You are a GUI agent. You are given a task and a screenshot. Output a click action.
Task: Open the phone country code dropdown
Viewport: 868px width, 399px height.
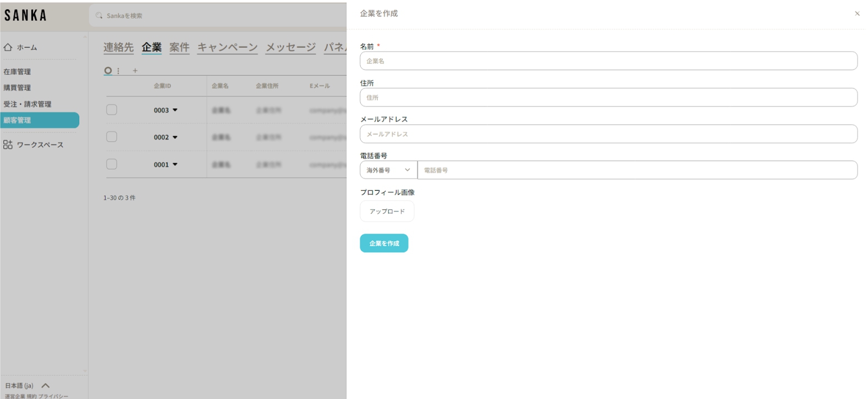click(388, 170)
